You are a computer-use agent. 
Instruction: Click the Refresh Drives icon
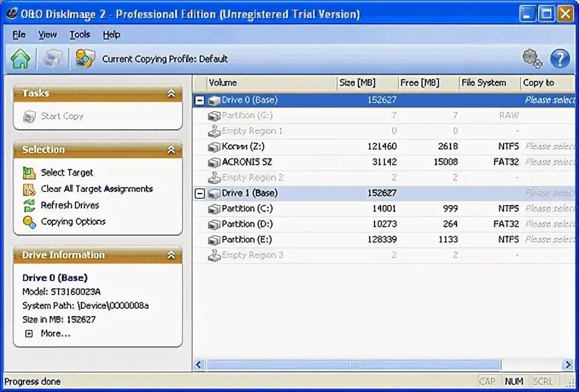pos(29,206)
